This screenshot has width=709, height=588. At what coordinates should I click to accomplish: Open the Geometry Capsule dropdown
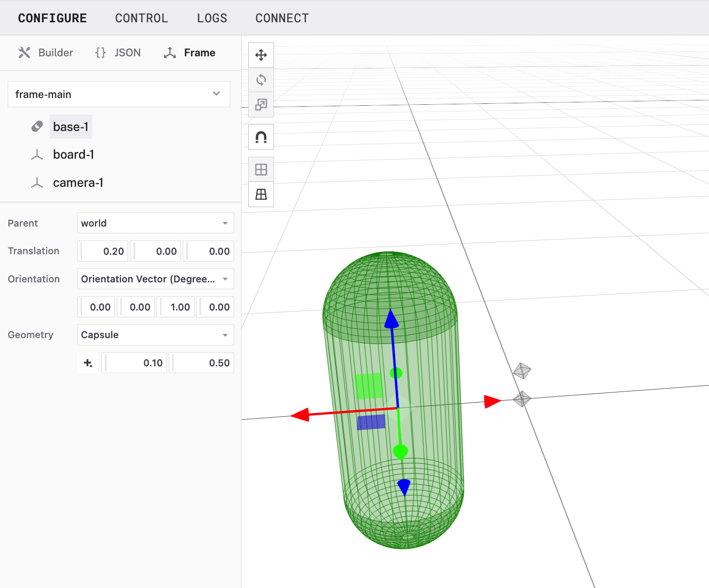155,335
